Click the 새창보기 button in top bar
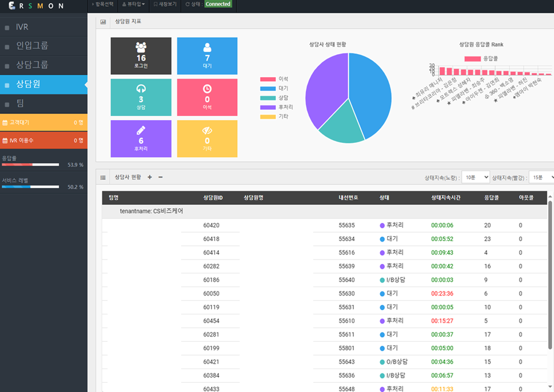 point(165,4)
